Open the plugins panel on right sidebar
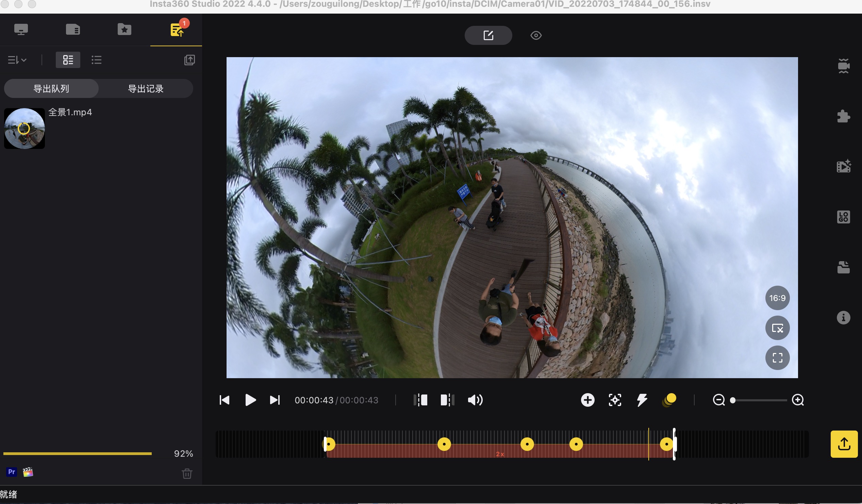Screen dimensions: 862x504 844,116
